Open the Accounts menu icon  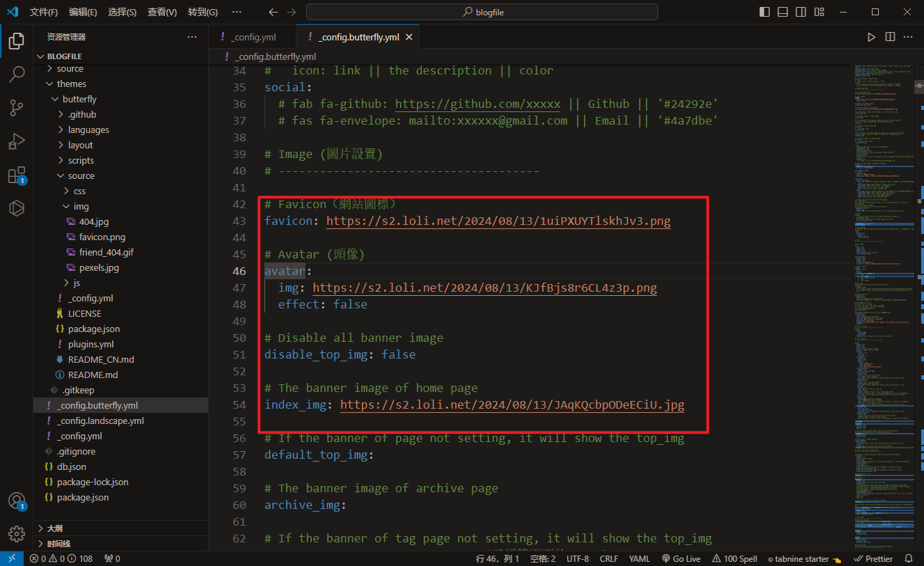[x=17, y=501]
